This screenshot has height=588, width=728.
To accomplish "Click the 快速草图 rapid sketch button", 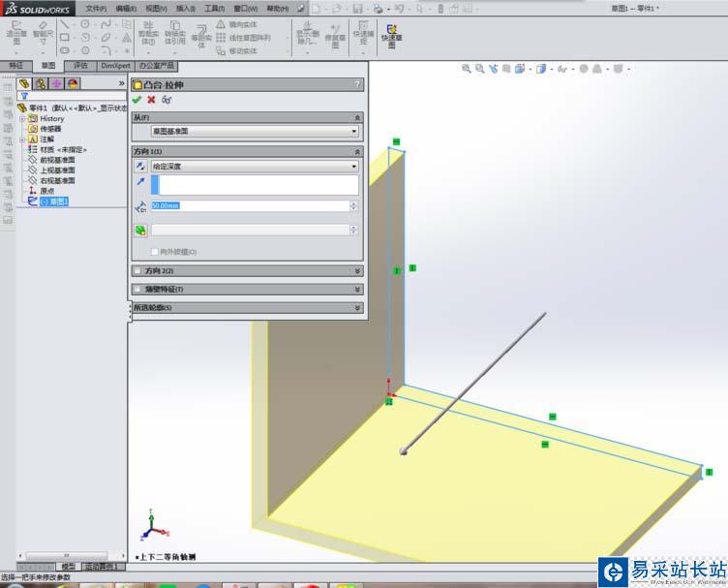I will coord(391,36).
